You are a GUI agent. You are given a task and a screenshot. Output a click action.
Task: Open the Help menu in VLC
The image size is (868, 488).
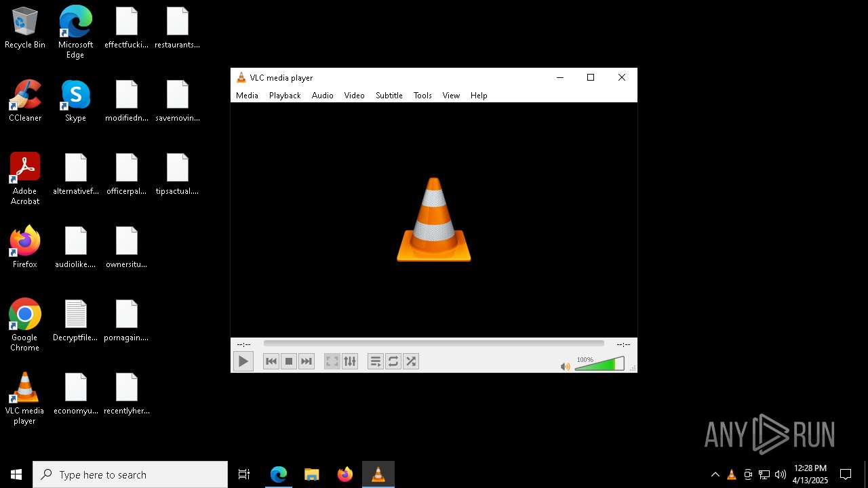[479, 96]
